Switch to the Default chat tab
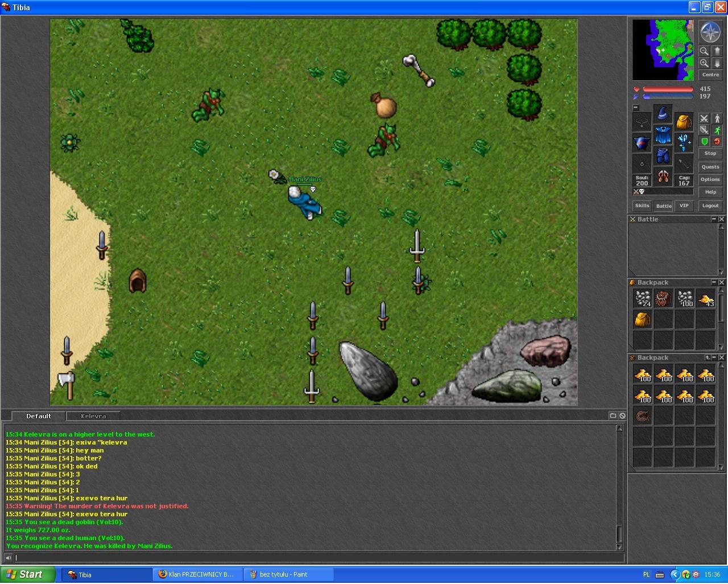Screen dimensions: 728x584 point(39,416)
